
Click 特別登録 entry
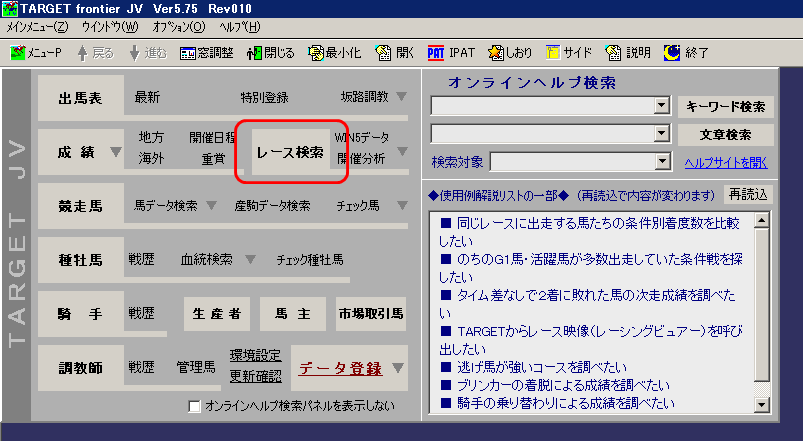pos(265,97)
